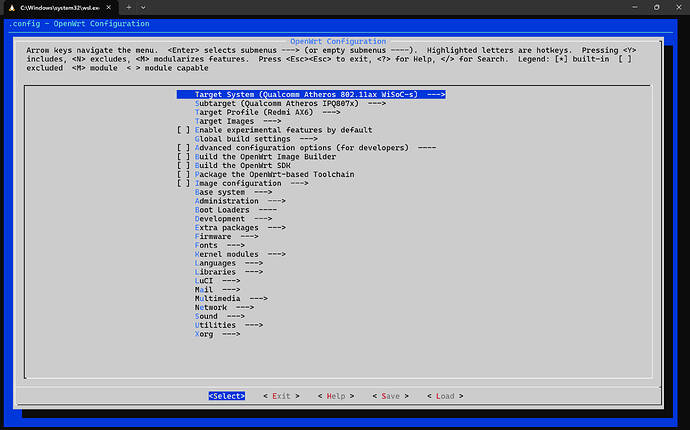Viewport: 690px width, 430px height.
Task: Open Target Images submenu
Action: click(238, 121)
